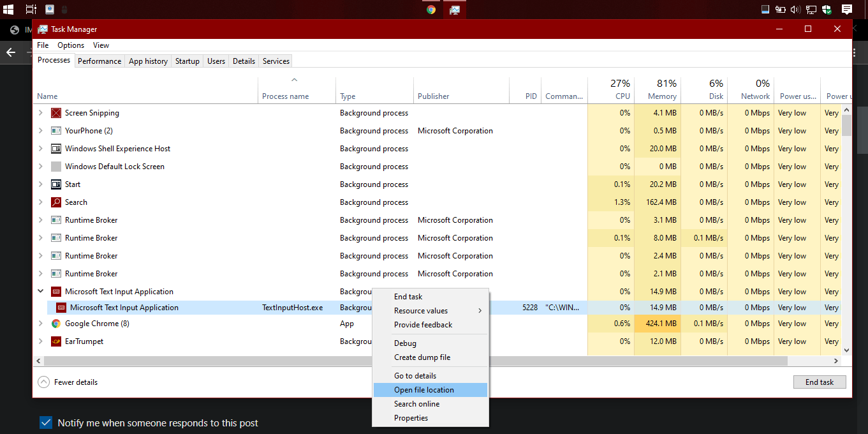Expand the Start process row
868x434 pixels.
coord(41,184)
